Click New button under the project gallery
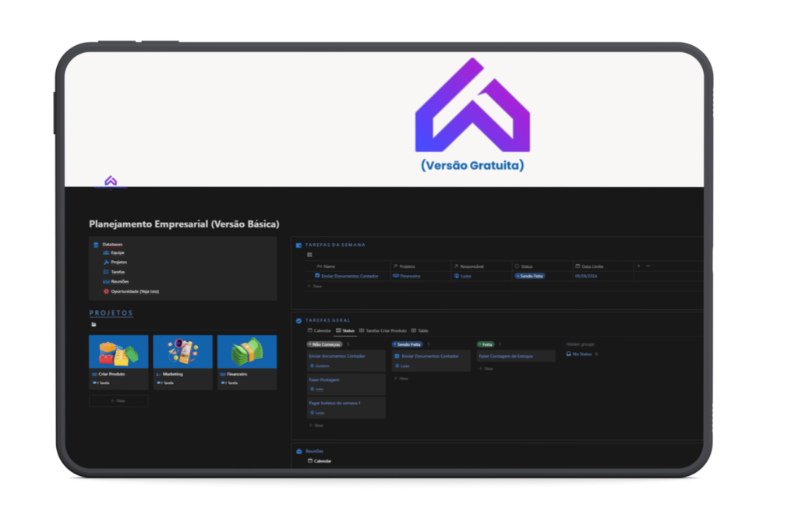Viewport: 798px width, 532px height. (x=118, y=400)
